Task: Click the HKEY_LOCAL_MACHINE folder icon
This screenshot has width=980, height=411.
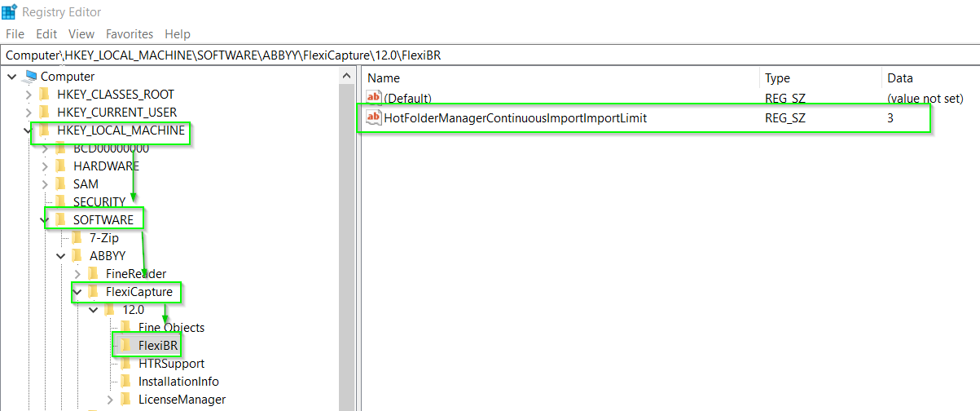Action: pyautogui.click(x=45, y=130)
